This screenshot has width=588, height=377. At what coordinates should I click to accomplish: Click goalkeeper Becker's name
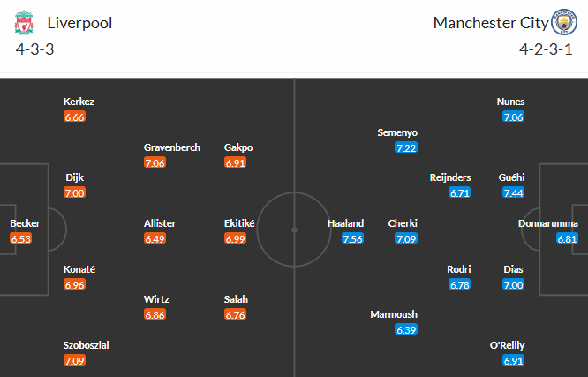[25, 223]
